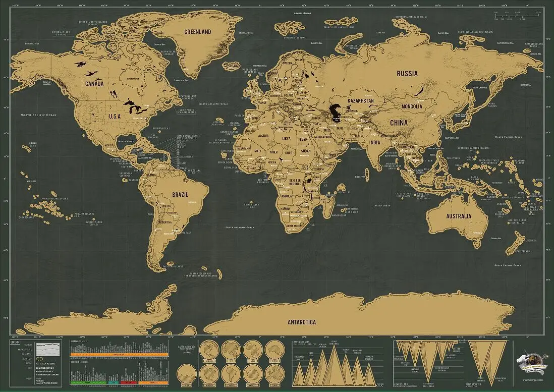
Task: Click the North Atlantic Ocean label
Action: pyautogui.click(x=213, y=104)
